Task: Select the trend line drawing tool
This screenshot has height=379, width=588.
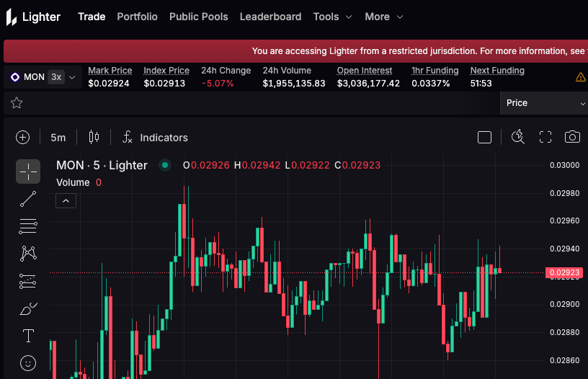Action: (x=28, y=199)
